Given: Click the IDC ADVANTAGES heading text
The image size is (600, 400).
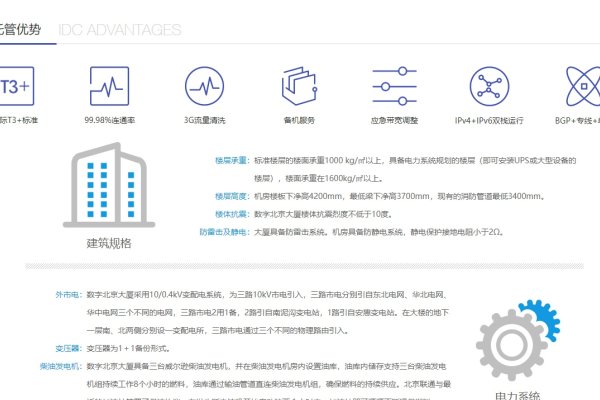Looking at the screenshot, I should (x=120, y=30).
